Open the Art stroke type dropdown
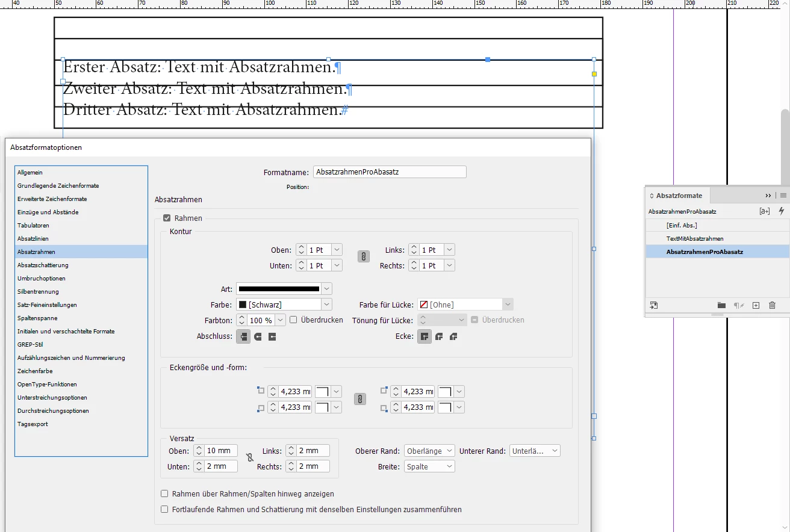Screen dimensions: 790x532 point(327,289)
